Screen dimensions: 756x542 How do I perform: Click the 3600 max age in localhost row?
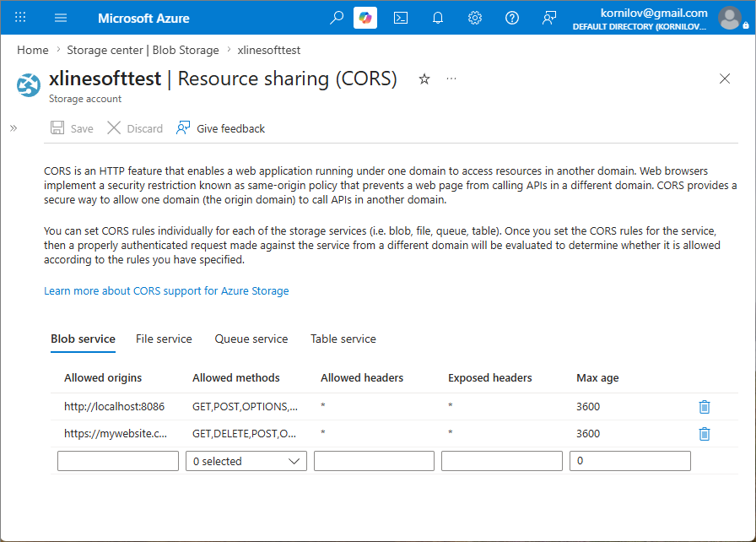click(x=588, y=407)
